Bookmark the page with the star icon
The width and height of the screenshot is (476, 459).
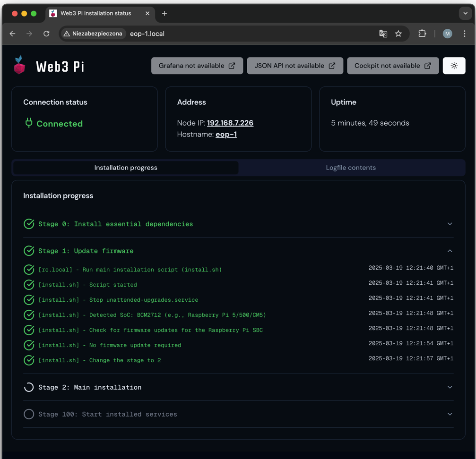398,34
